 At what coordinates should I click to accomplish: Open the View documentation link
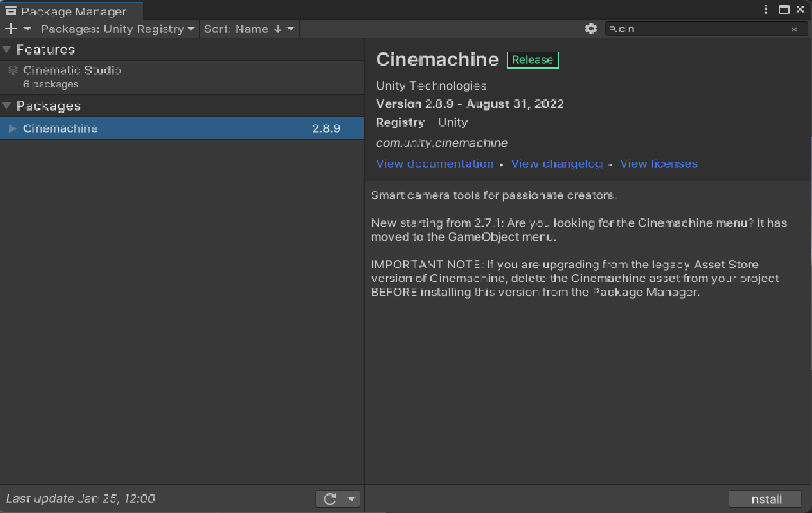tap(434, 163)
